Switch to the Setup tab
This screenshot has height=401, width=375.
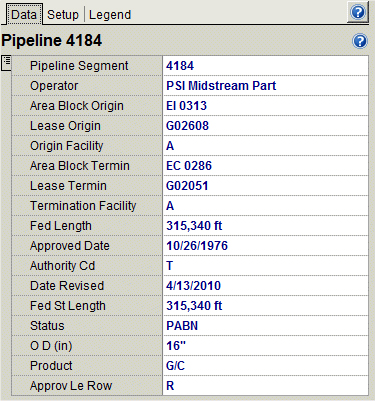(63, 15)
